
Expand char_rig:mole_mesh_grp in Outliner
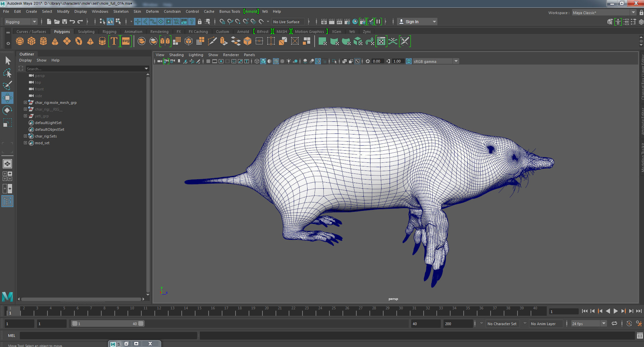pos(25,103)
